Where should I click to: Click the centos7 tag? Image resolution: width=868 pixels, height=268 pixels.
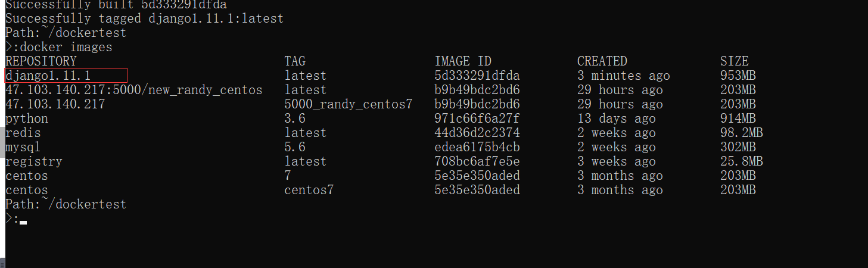309,190
